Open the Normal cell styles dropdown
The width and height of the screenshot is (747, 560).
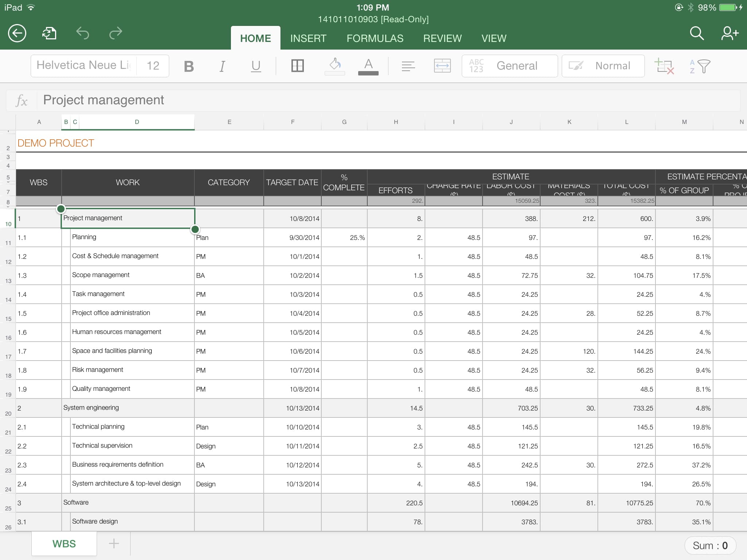pos(603,66)
